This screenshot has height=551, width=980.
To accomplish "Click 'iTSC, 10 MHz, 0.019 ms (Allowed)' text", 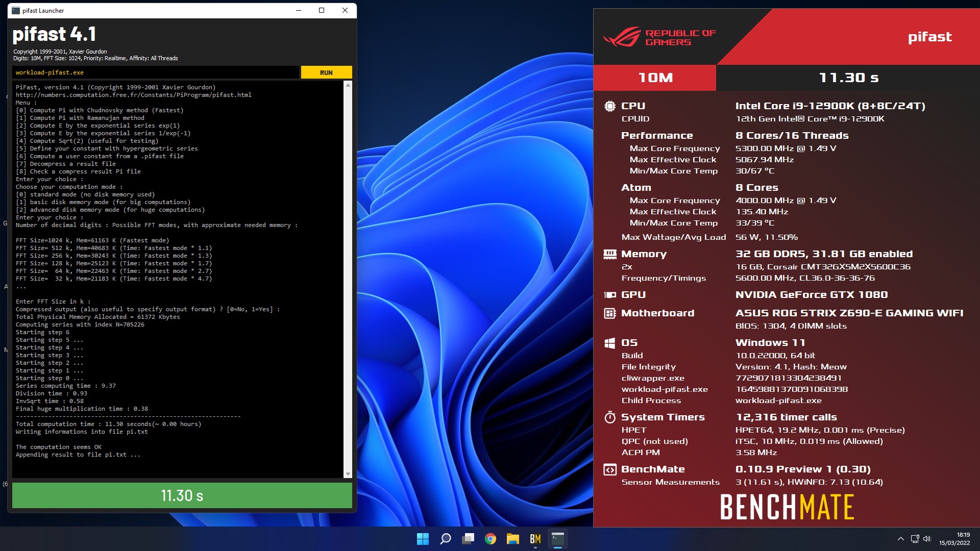I will tap(809, 441).
